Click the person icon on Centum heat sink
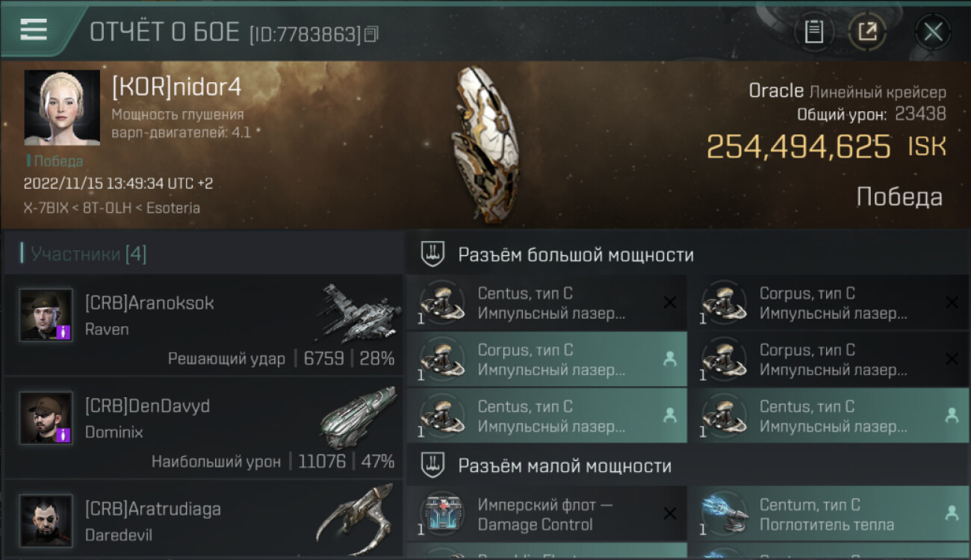Image resolution: width=971 pixels, height=560 pixels. [x=952, y=513]
